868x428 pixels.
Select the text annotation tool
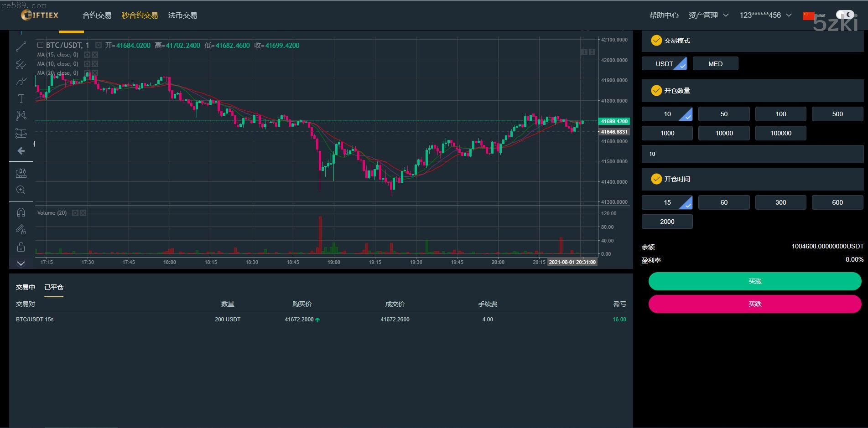[x=21, y=98]
